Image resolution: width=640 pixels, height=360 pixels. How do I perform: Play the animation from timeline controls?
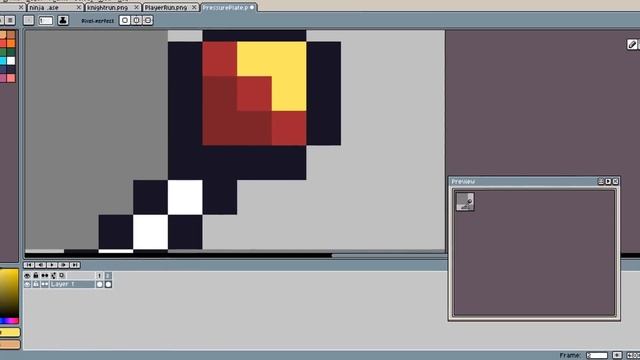point(51,265)
